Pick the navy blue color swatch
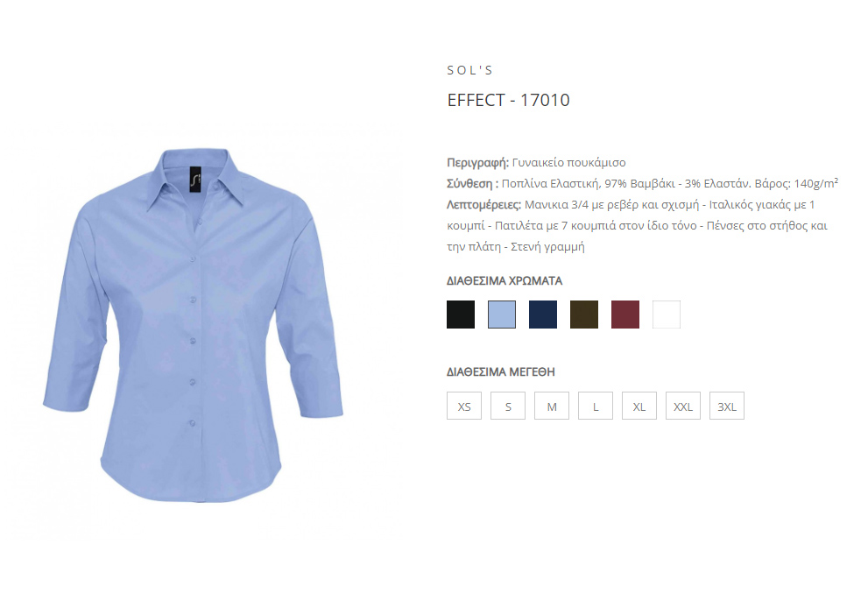The height and width of the screenshot is (601, 868). (543, 315)
